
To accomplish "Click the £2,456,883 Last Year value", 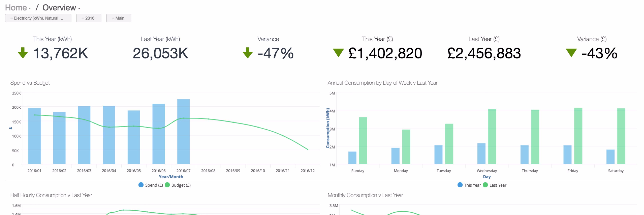I will 484,53.
